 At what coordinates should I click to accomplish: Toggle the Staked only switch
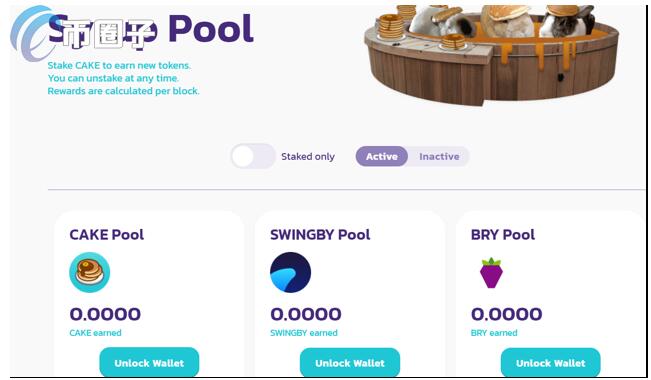tap(253, 156)
